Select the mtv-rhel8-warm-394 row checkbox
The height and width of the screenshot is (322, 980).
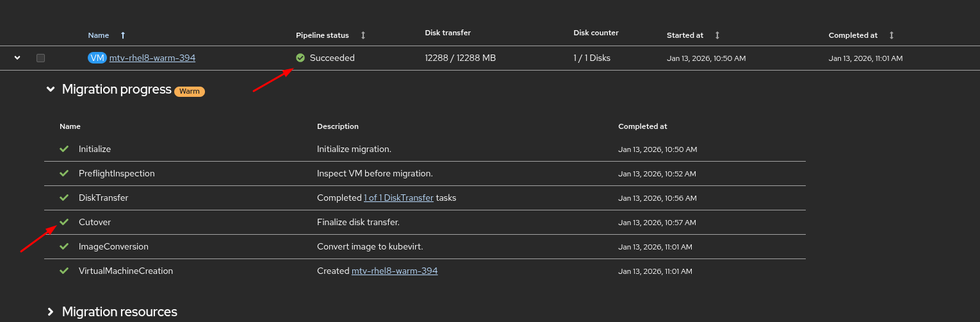41,58
